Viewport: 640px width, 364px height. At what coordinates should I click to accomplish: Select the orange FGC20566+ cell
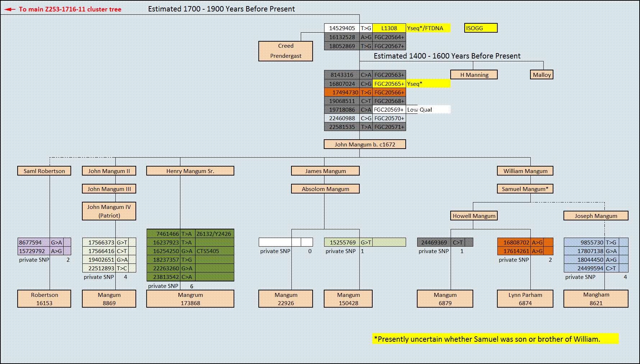389,92
